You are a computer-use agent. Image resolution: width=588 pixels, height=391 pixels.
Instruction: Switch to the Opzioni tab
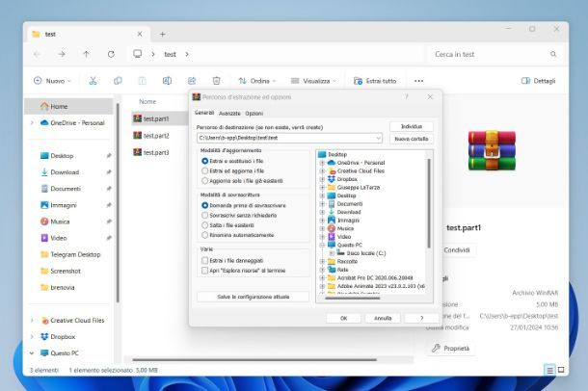click(254, 114)
